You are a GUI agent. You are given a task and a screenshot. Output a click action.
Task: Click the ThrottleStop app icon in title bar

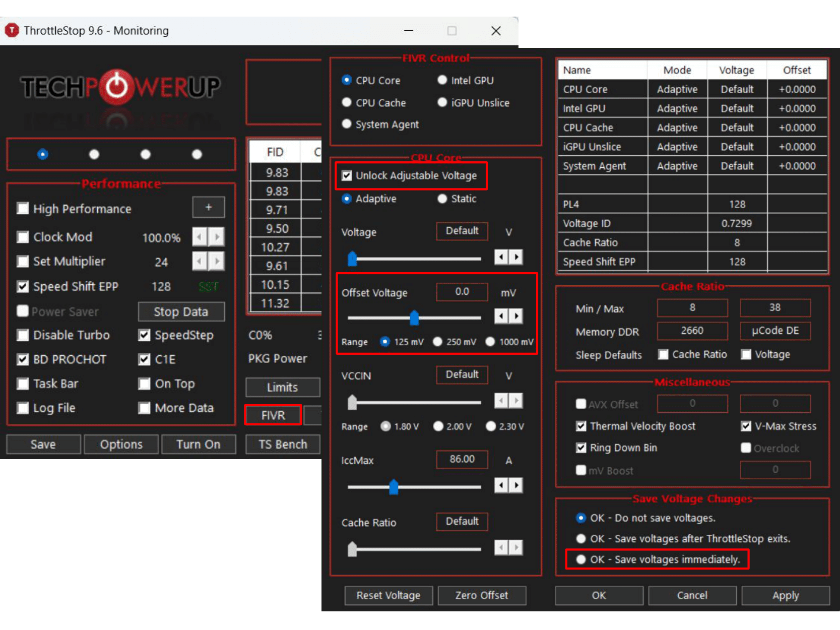[x=12, y=30]
